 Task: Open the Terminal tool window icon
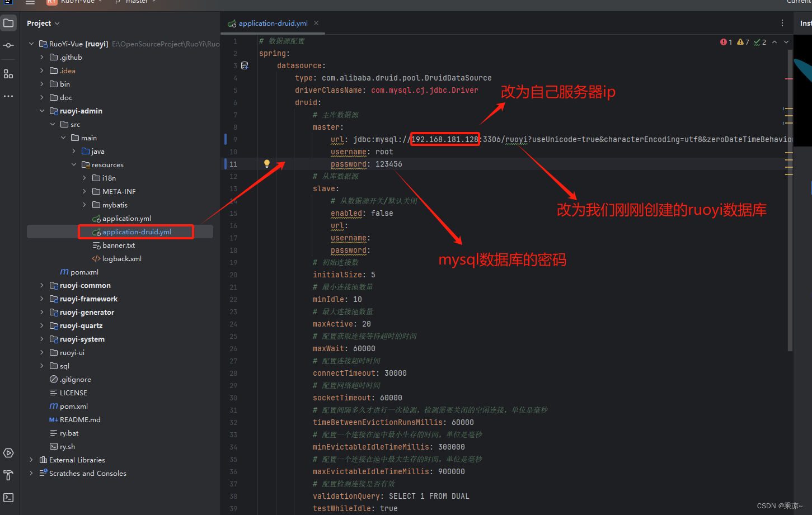pyautogui.click(x=8, y=498)
